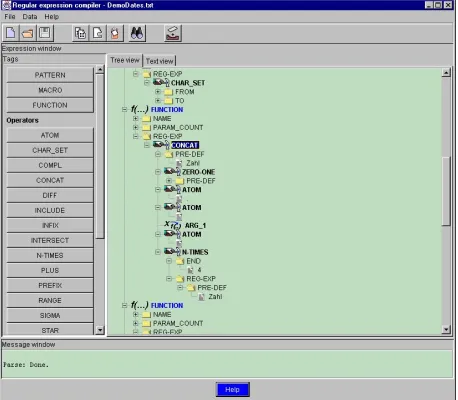Screen dimensions: 458x400
Task: Click the folder icon beside FROM
Action: 168,92
